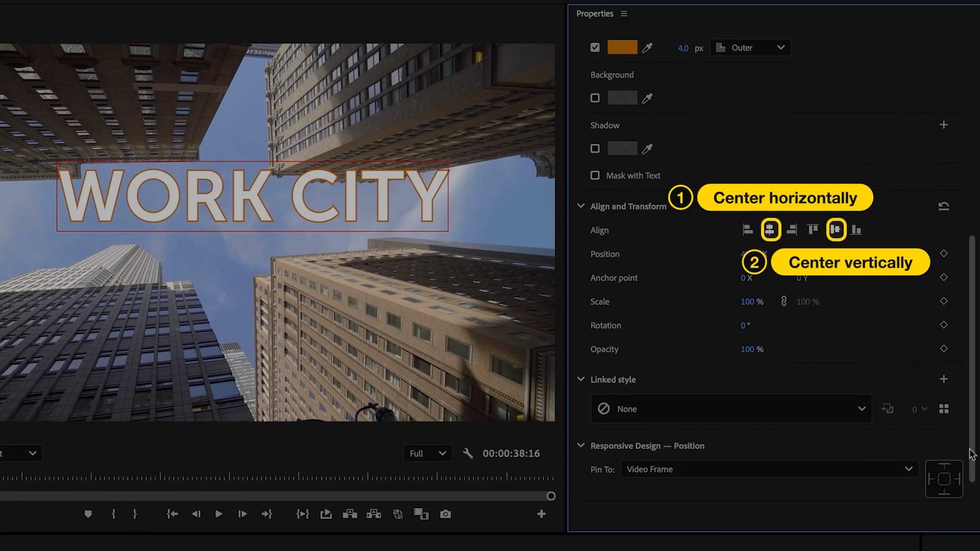Screen dimensions: 980x551
Task: Open the stroke type Outer dropdown
Action: point(750,48)
